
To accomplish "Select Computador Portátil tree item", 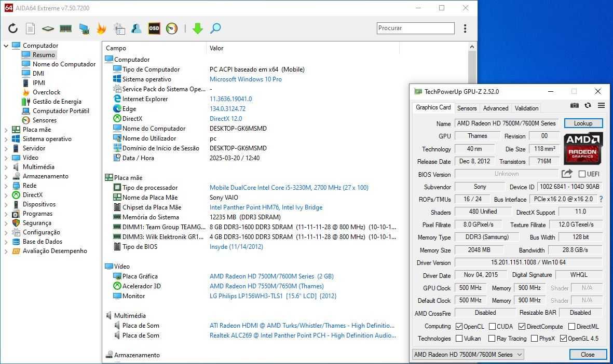I will [x=61, y=111].
